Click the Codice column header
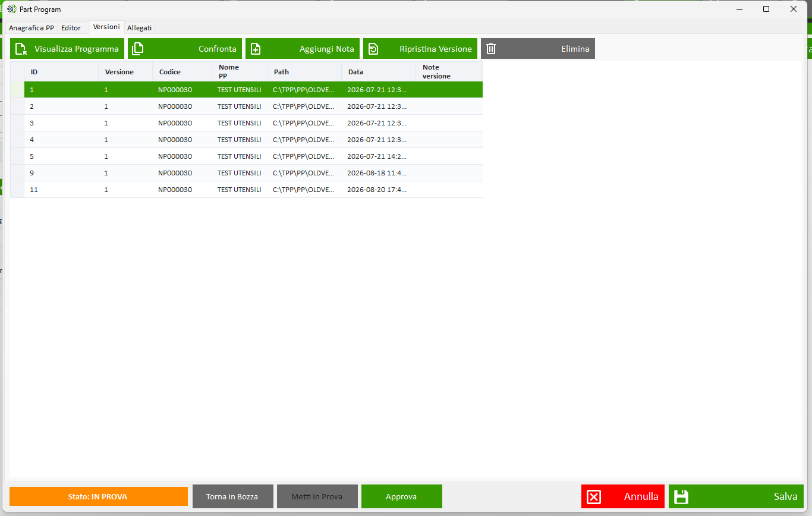This screenshot has height=516, width=812. click(x=182, y=72)
